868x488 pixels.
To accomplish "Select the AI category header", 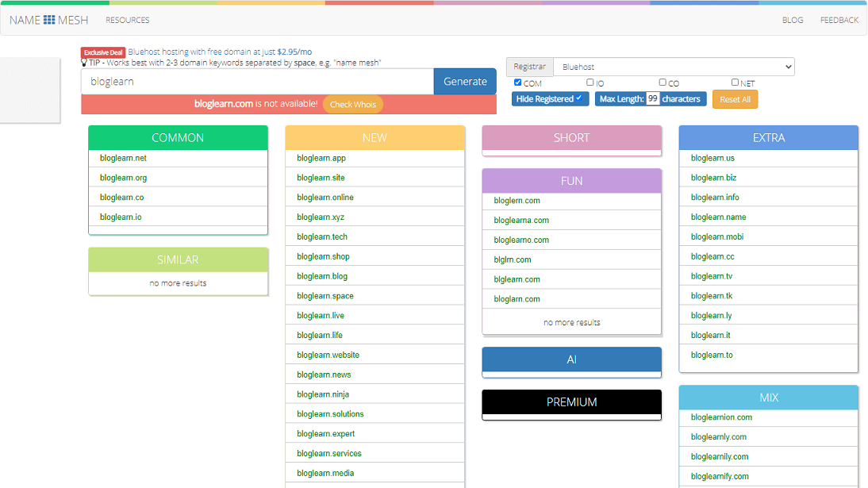I will point(572,359).
